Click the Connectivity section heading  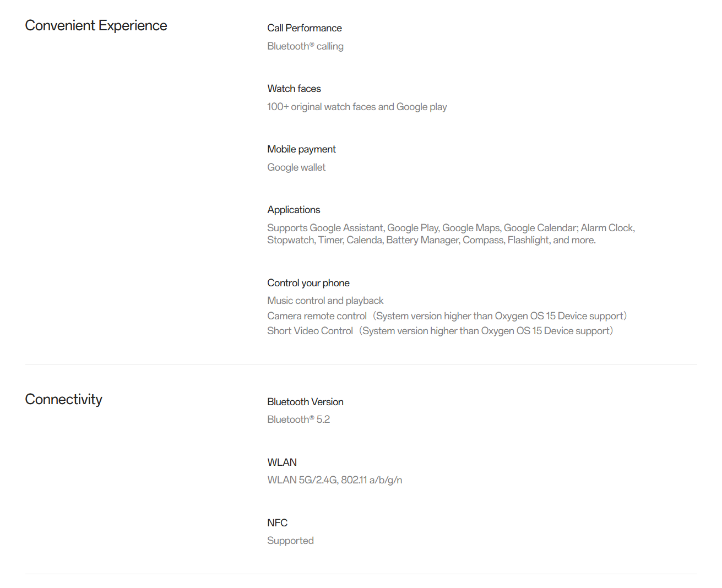coord(63,399)
